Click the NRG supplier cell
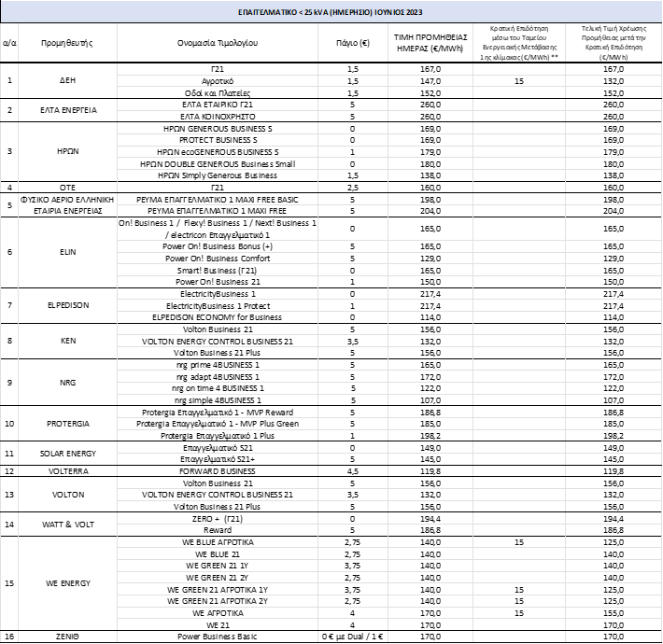This screenshot has width=663, height=644. click(x=67, y=383)
